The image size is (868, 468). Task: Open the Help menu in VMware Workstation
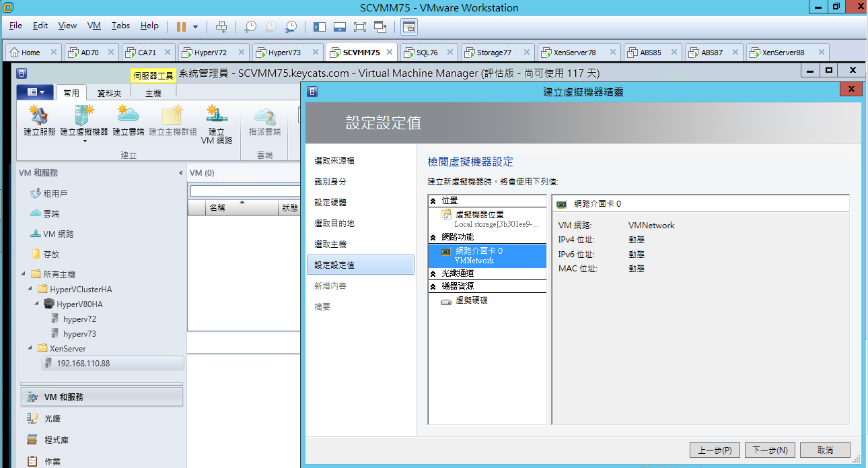(x=149, y=26)
